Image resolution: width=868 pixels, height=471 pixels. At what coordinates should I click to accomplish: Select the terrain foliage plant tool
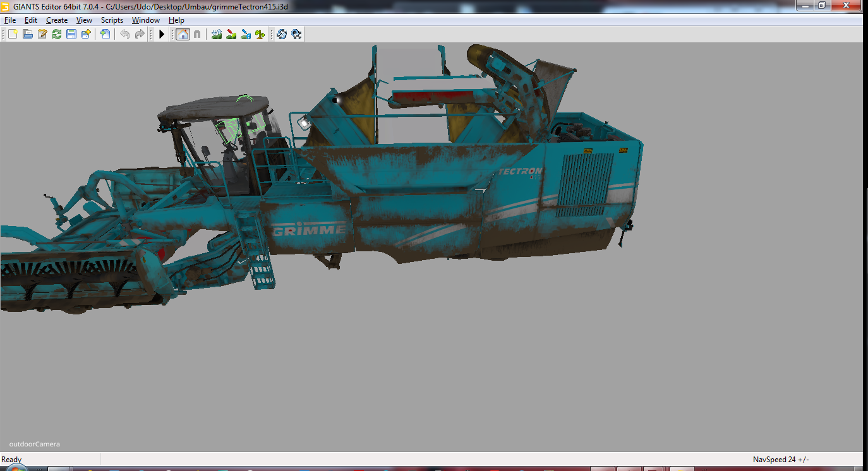260,34
